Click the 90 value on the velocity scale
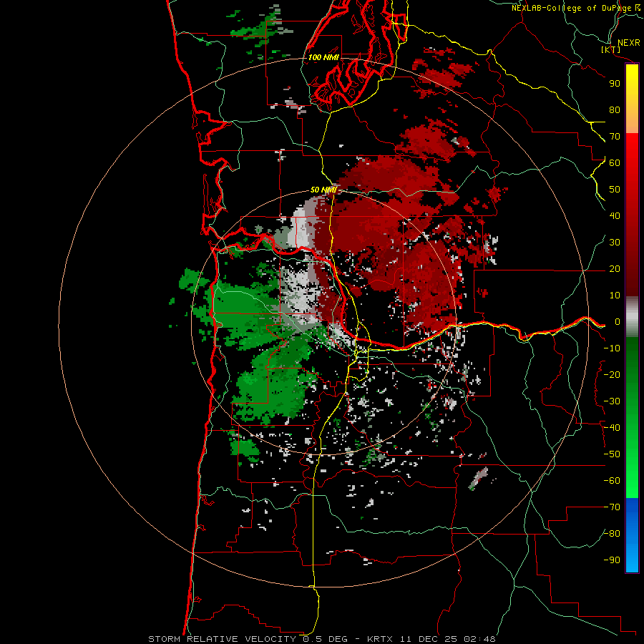The width and height of the screenshot is (644, 644). (615, 84)
